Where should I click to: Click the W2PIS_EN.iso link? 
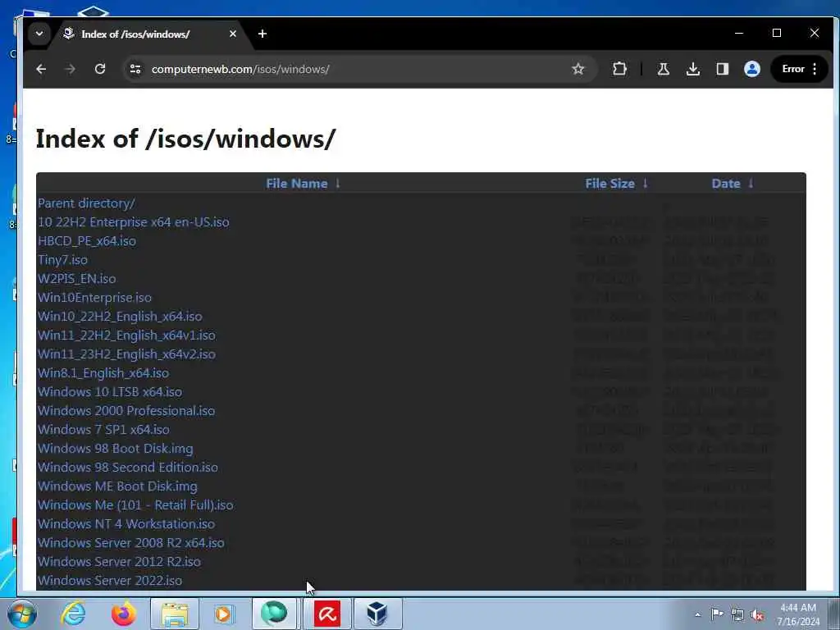pyautogui.click(x=76, y=279)
